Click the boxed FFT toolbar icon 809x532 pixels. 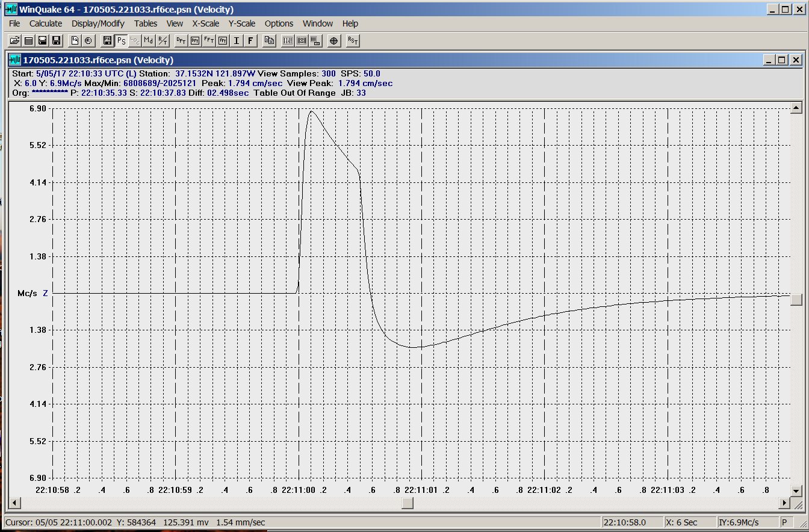[222, 40]
